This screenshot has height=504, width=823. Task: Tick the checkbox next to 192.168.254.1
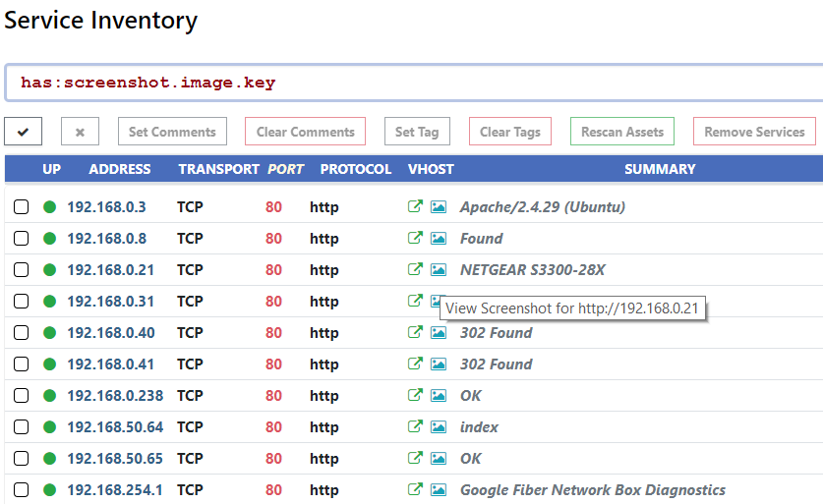tap(22, 490)
